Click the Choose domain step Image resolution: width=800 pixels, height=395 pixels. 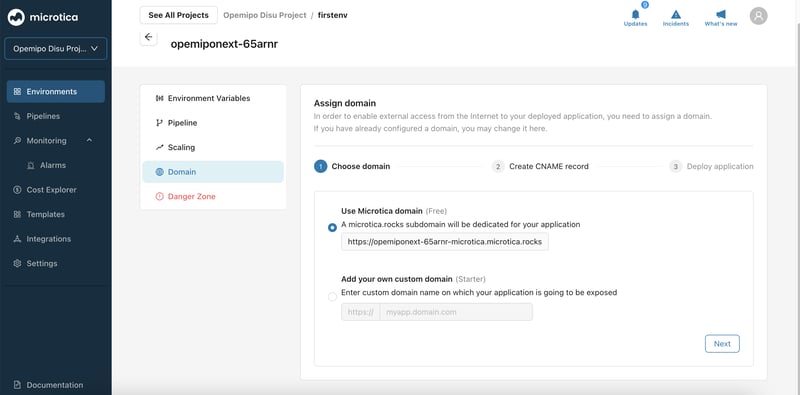point(352,166)
